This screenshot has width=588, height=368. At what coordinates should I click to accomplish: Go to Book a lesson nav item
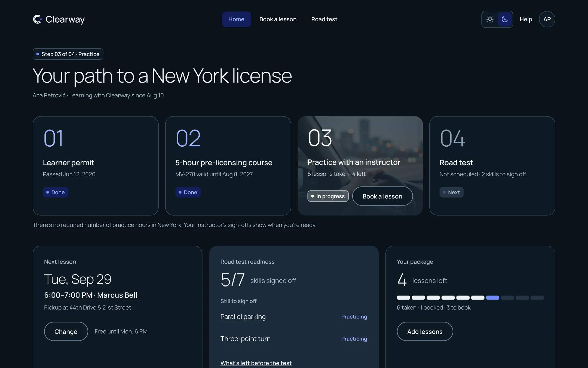(278, 19)
